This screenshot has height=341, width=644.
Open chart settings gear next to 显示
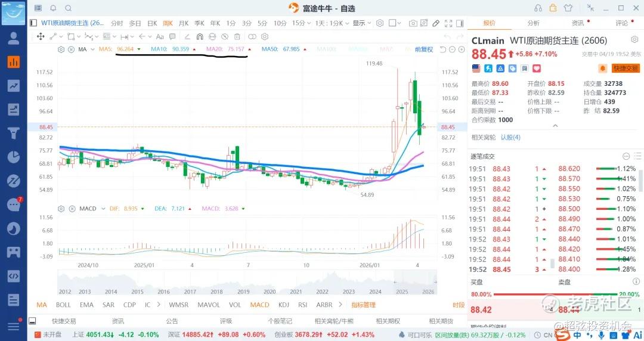point(380,23)
